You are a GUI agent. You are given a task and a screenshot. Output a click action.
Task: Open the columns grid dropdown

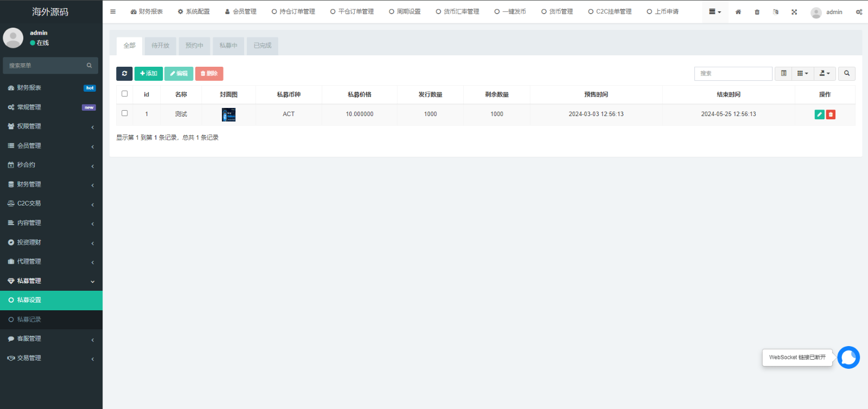pos(802,74)
